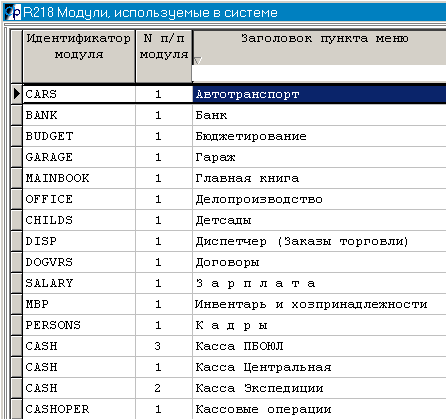Click the GARAGE identifier cell

[79, 157]
